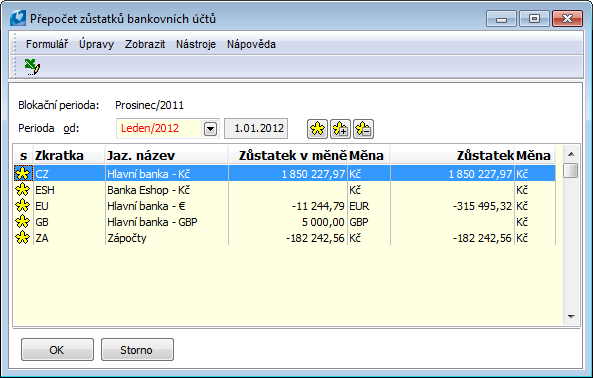Viewport: 593px width, 378px height.
Task: Click the Excel export toolbar icon
Action: point(32,67)
